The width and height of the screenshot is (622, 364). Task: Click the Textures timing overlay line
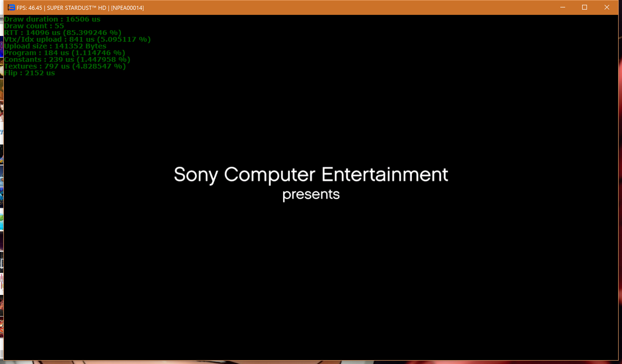point(65,66)
